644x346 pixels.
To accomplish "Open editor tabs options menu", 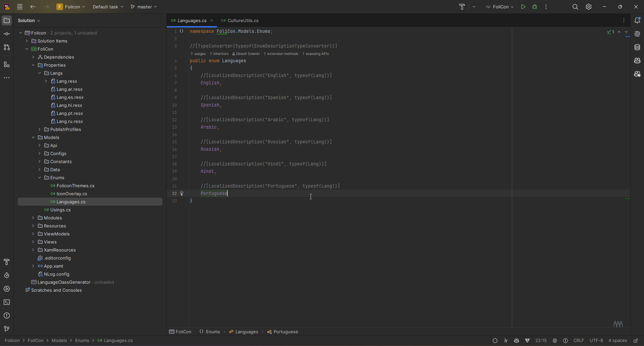I will [x=624, y=21].
